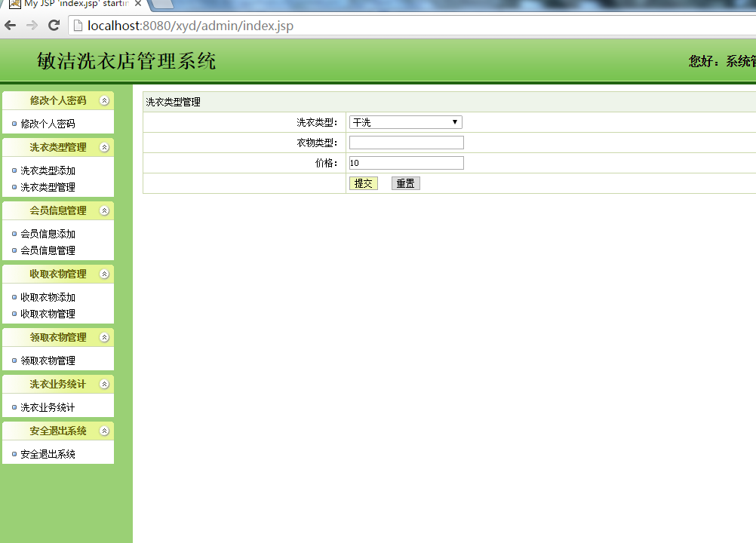Image resolution: width=756 pixels, height=543 pixels.
Task: Open the 洗衣业务统计 sidebar link
Action: (48, 407)
